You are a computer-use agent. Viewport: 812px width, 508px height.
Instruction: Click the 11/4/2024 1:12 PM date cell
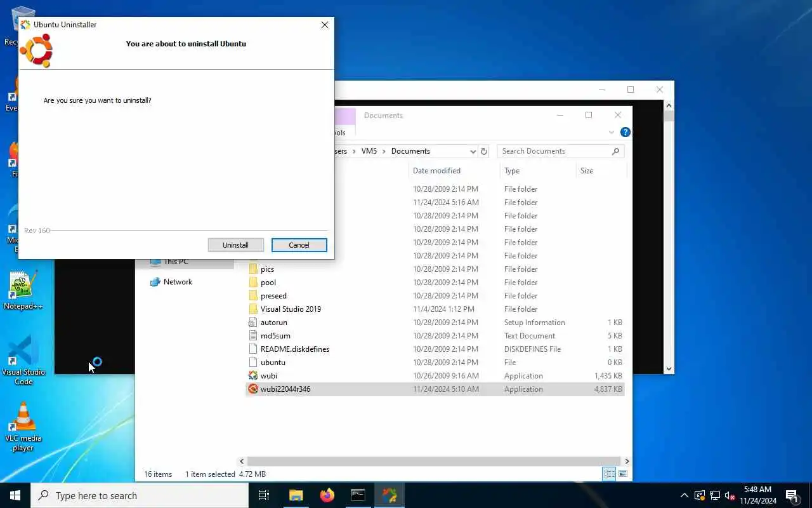[x=443, y=309]
